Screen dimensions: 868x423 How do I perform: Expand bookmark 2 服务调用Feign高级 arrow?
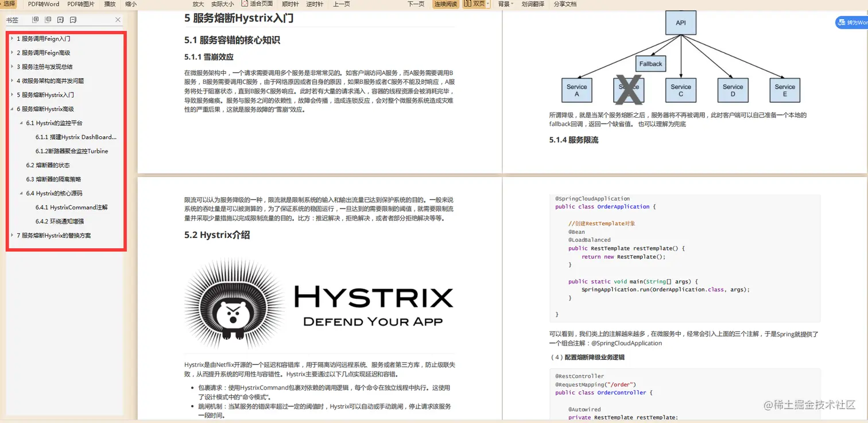pos(12,52)
